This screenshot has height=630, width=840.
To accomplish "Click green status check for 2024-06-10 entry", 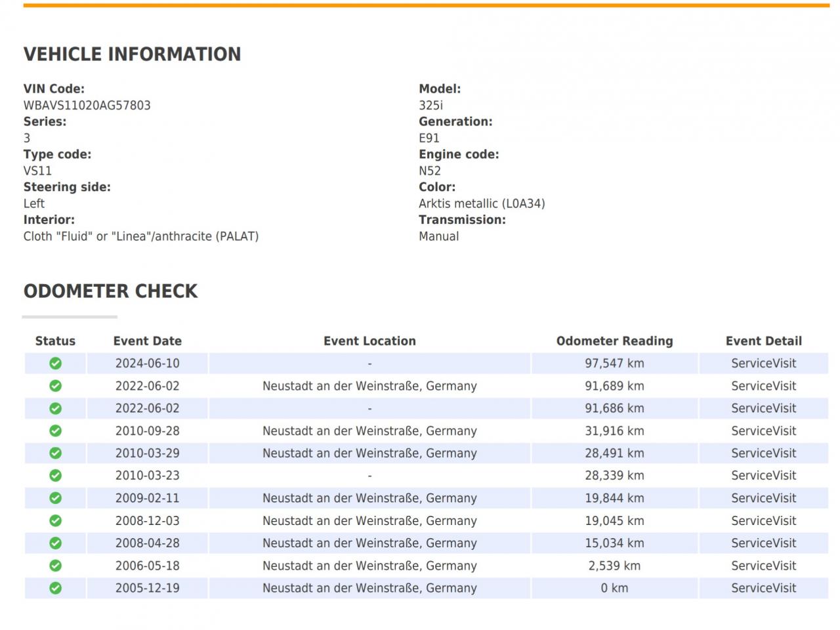I will 56,364.
